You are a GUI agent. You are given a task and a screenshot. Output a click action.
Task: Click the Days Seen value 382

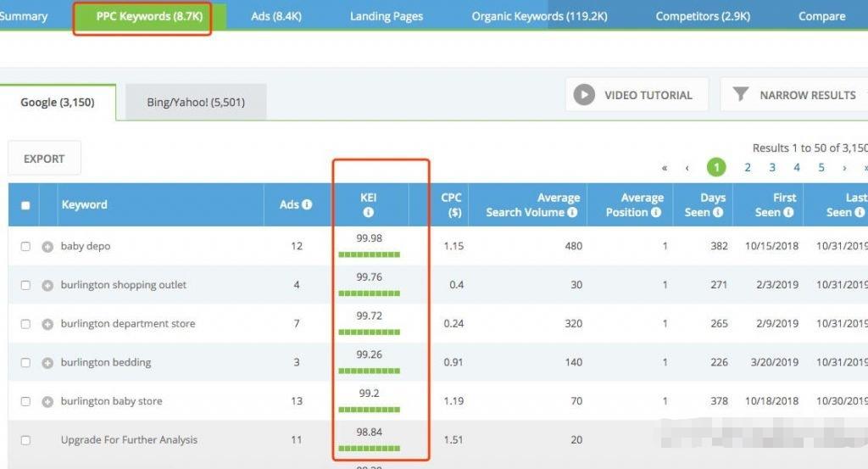[x=719, y=246]
